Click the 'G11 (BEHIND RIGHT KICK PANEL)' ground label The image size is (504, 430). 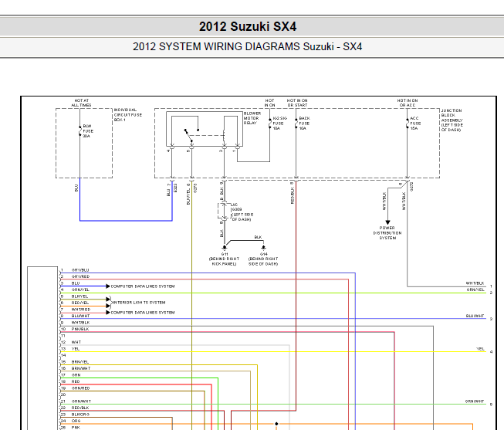coord(224,259)
